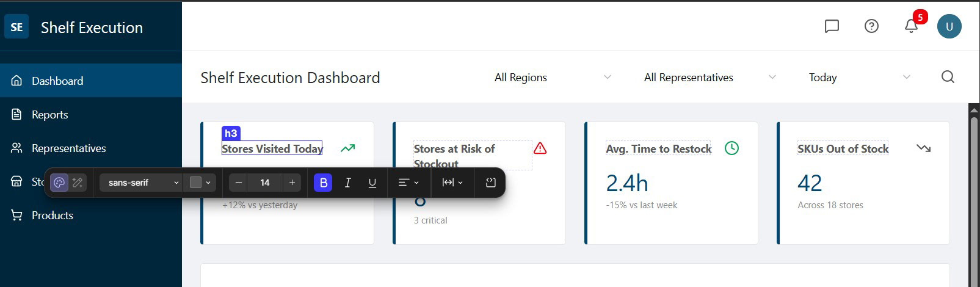Decrease font size with minus button

(239, 183)
